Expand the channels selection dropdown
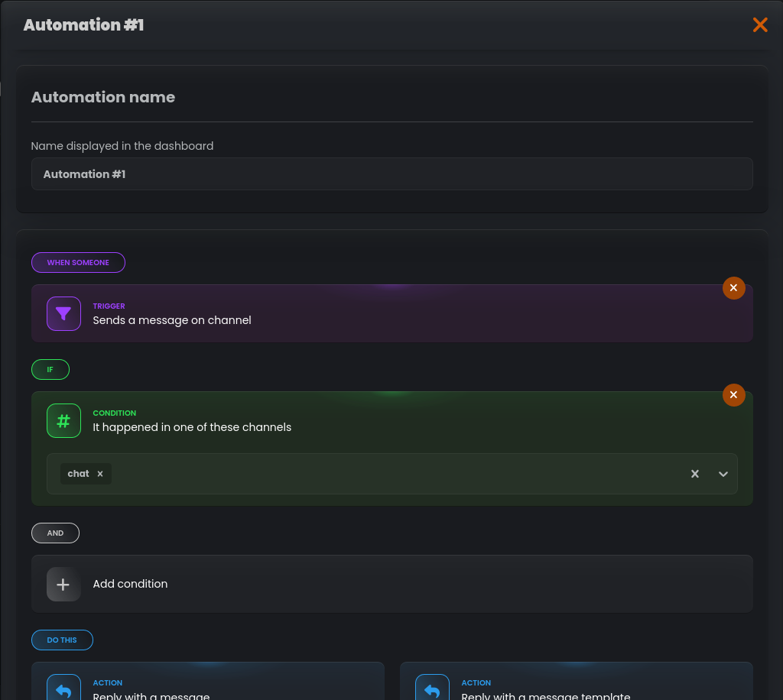Image resolution: width=783 pixels, height=700 pixels. [x=723, y=474]
